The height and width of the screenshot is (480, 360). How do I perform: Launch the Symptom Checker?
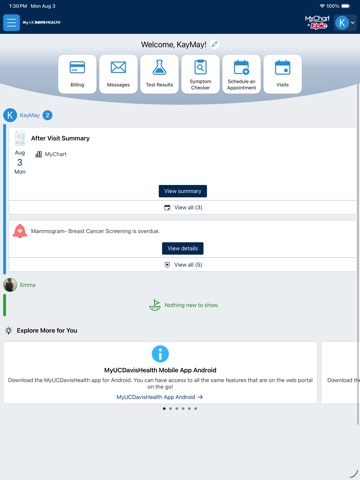200,74
